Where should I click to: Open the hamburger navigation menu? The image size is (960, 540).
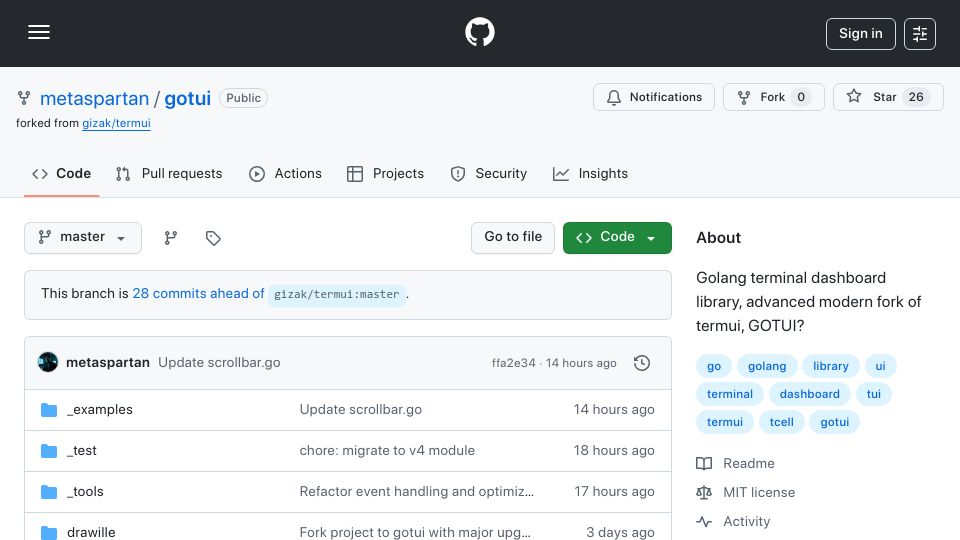[x=39, y=32]
